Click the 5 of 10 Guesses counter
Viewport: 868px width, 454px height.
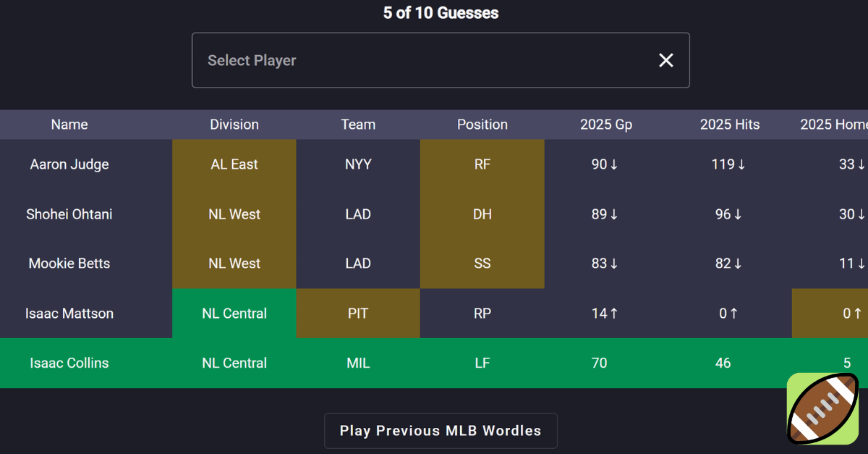pyautogui.click(x=441, y=13)
